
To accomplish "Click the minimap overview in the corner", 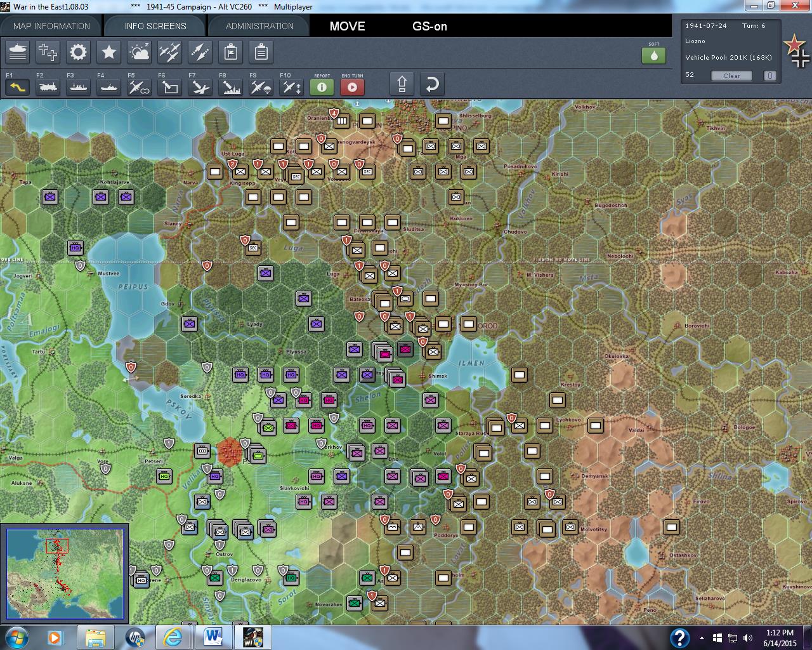I will pyautogui.click(x=65, y=574).
